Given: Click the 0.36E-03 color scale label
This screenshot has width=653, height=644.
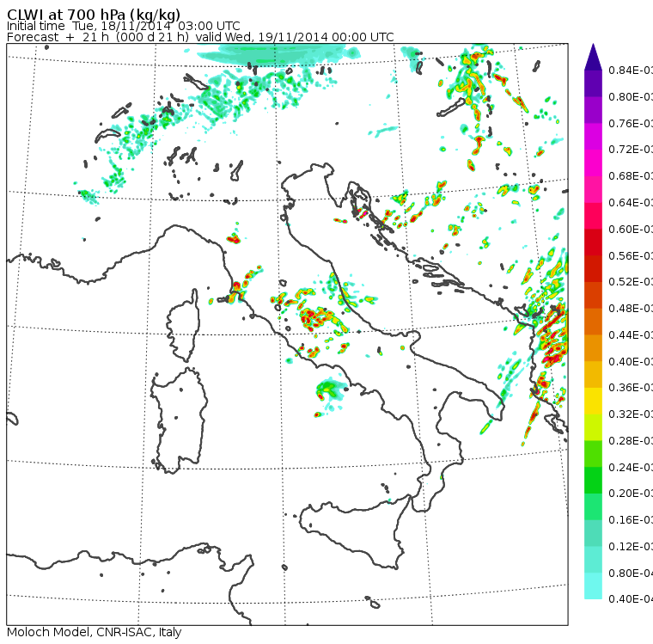Looking at the screenshot, I should pyautogui.click(x=631, y=388).
